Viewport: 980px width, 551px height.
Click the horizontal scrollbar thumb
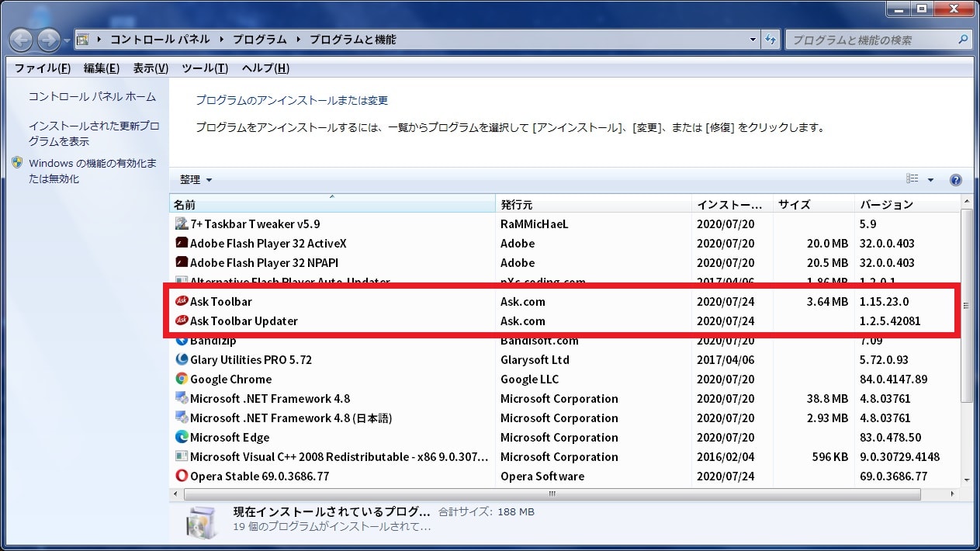pos(552,494)
